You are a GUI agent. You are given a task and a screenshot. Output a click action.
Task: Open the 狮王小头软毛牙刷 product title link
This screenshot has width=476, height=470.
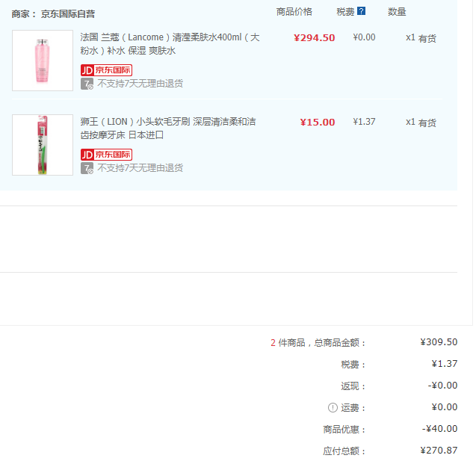pyautogui.click(x=168, y=128)
